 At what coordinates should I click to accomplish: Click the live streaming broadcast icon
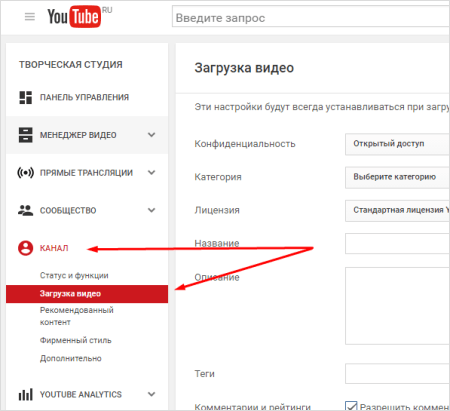26,173
